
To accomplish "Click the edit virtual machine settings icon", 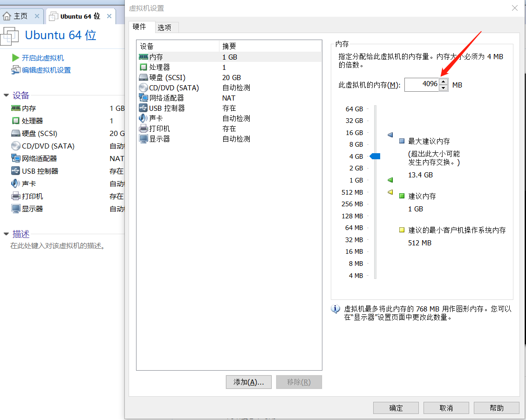I will tap(16, 70).
